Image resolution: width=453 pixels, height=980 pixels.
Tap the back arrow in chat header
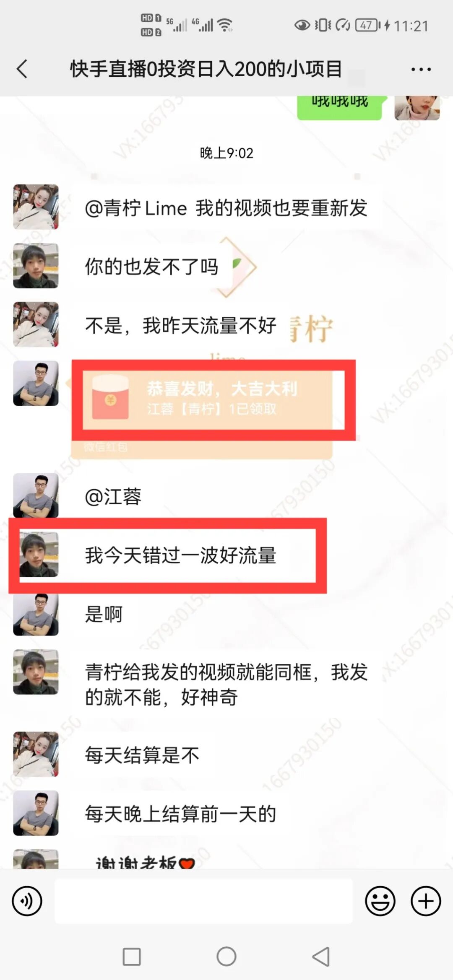tap(22, 69)
